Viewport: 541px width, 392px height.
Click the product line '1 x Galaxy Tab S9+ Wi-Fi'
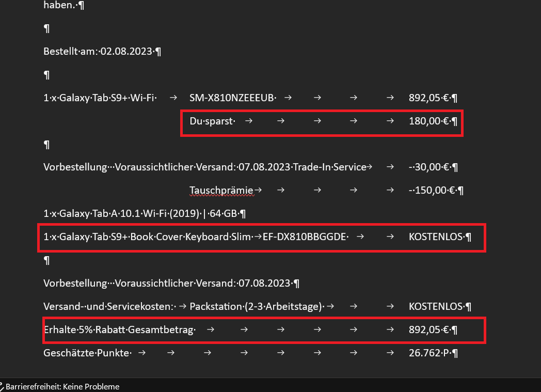(99, 98)
